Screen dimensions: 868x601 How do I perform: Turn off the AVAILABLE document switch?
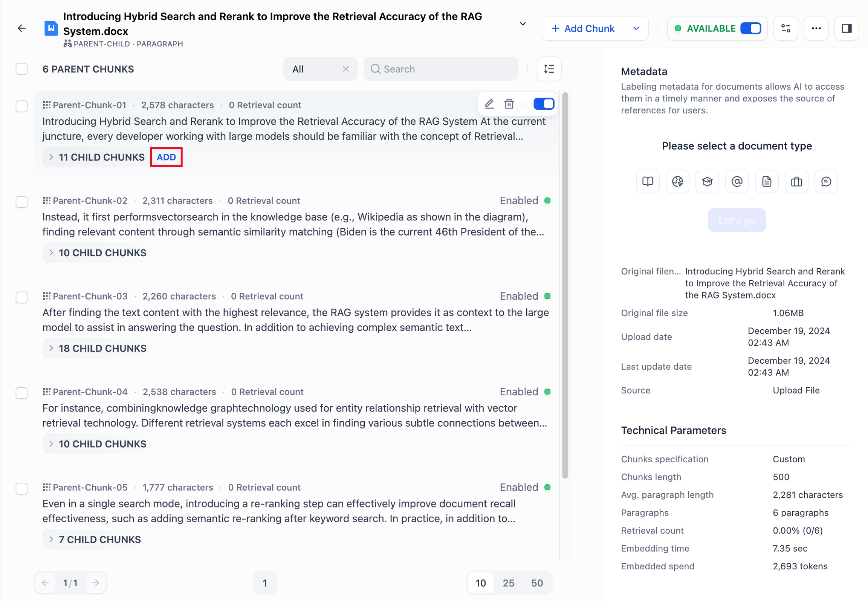(x=750, y=28)
